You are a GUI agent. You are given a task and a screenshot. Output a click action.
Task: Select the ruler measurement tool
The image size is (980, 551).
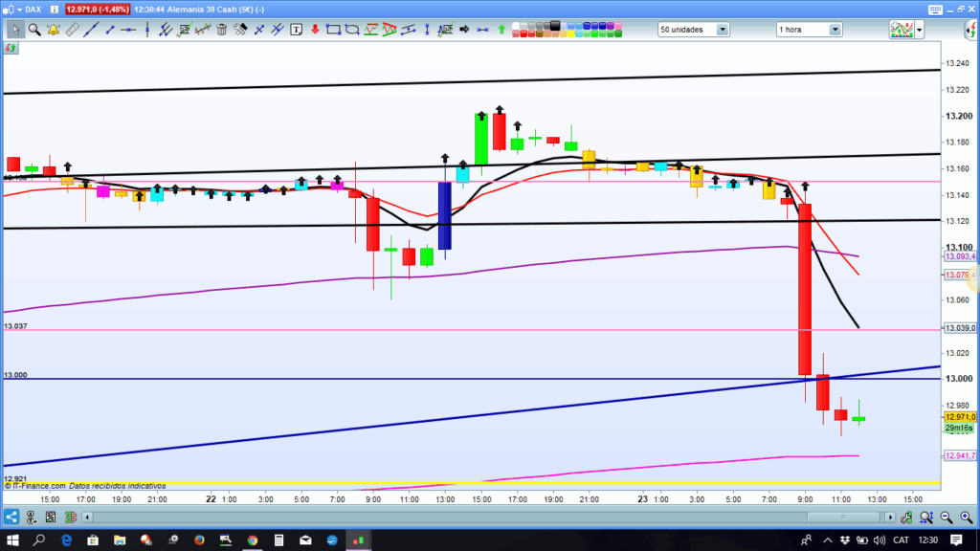tap(72, 30)
